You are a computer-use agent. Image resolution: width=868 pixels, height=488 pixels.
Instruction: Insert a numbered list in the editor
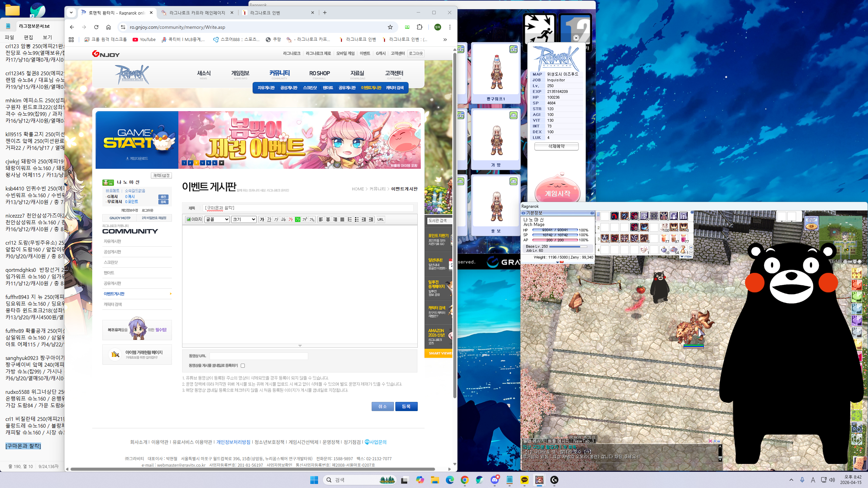[350, 219]
